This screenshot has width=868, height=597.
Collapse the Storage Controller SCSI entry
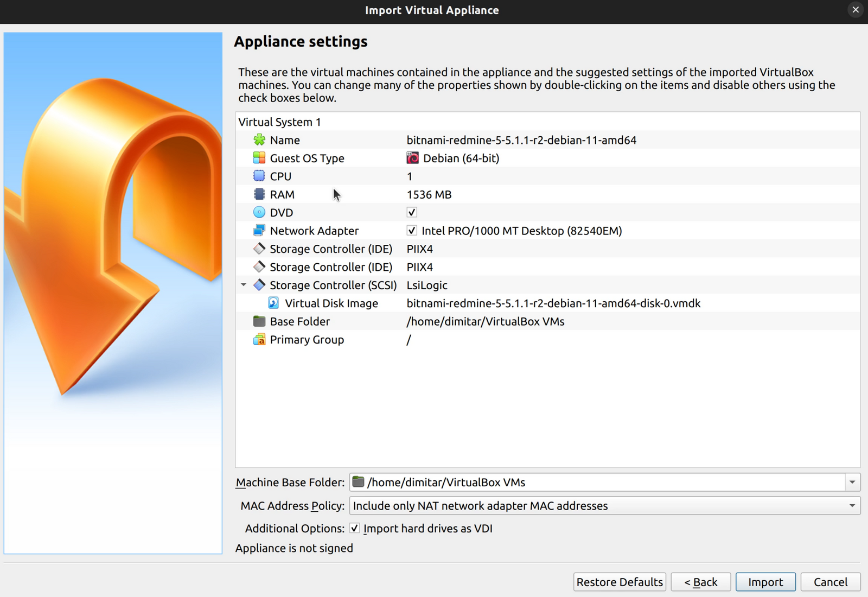pos(243,284)
